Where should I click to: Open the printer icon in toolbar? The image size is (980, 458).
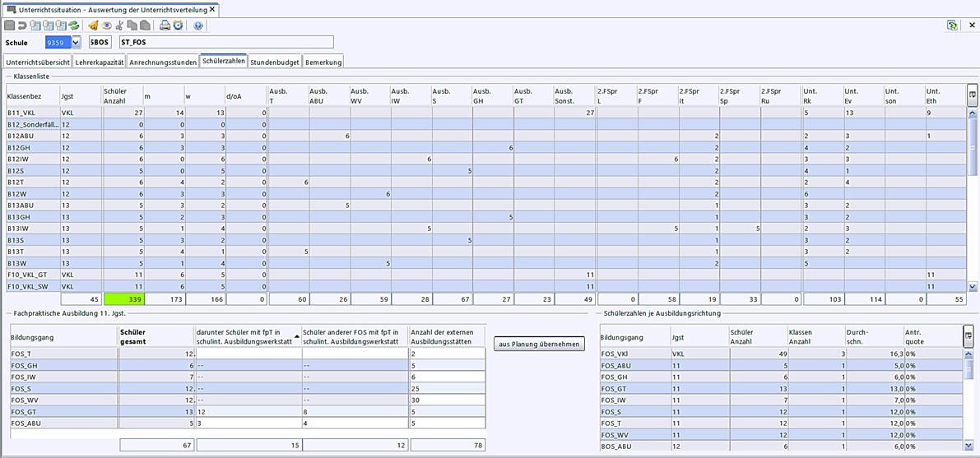pos(165,25)
